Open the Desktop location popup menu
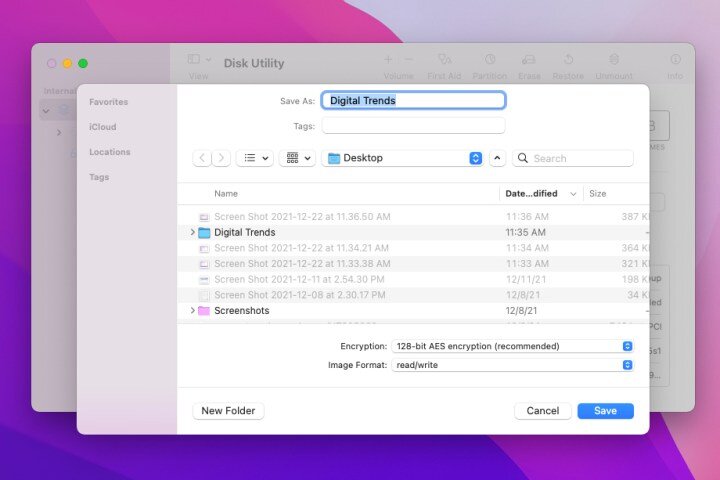The width and height of the screenshot is (720, 480). pos(402,158)
